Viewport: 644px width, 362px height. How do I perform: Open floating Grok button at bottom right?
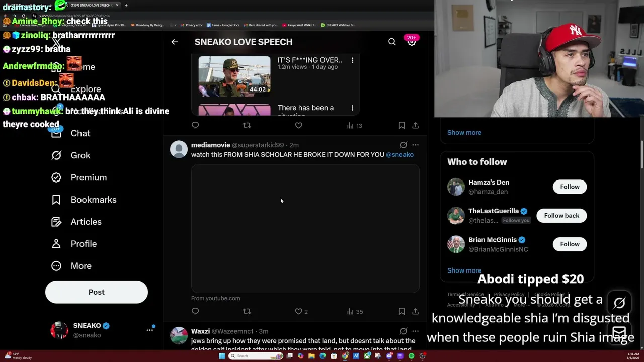pos(619,303)
